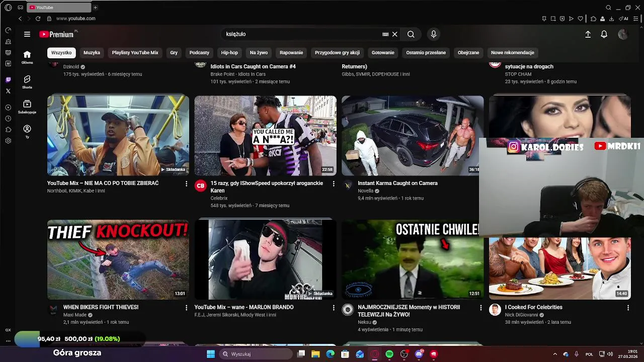Show hidden system tray icons

click(555, 354)
